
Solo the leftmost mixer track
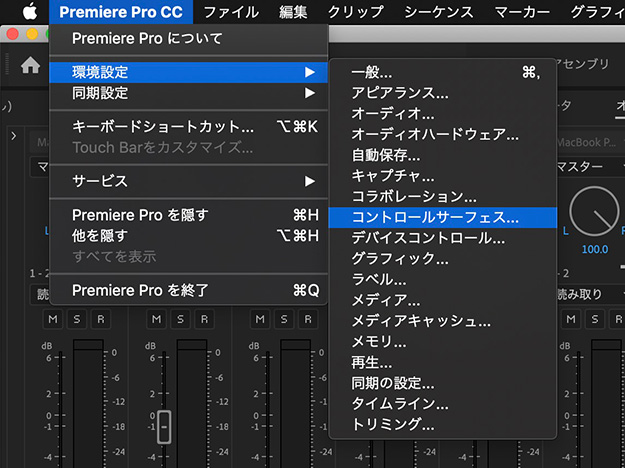pos(78,319)
